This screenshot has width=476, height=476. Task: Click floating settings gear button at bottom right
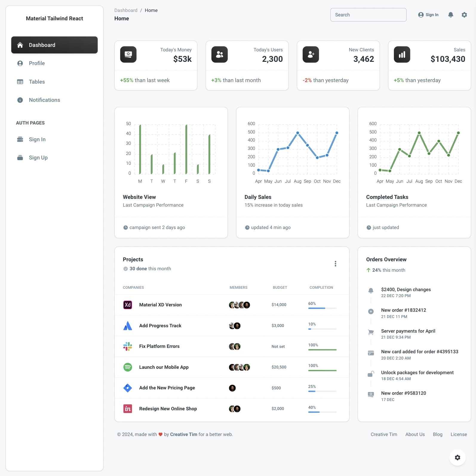tap(457, 457)
